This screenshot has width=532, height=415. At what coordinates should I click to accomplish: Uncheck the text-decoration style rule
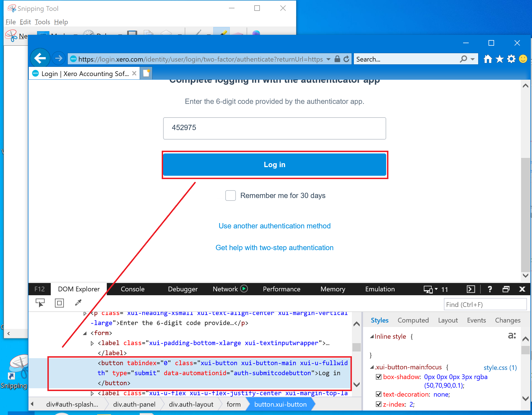378,394
